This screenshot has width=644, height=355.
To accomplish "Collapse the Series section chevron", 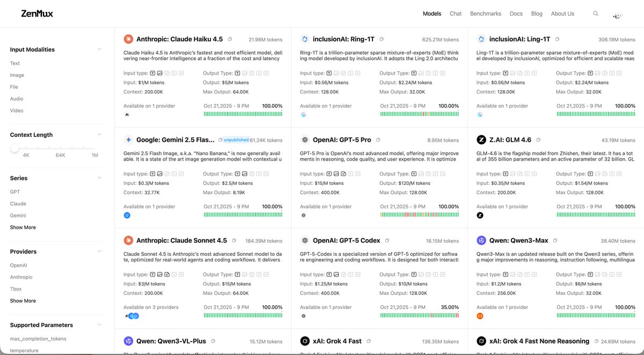I will pyautogui.click(x=99, y=178).
